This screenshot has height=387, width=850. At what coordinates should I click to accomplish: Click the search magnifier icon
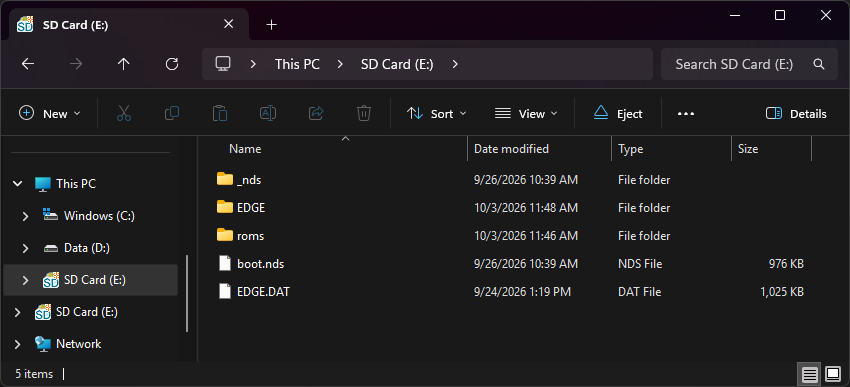pyautogui.click(x=819, y=64)
